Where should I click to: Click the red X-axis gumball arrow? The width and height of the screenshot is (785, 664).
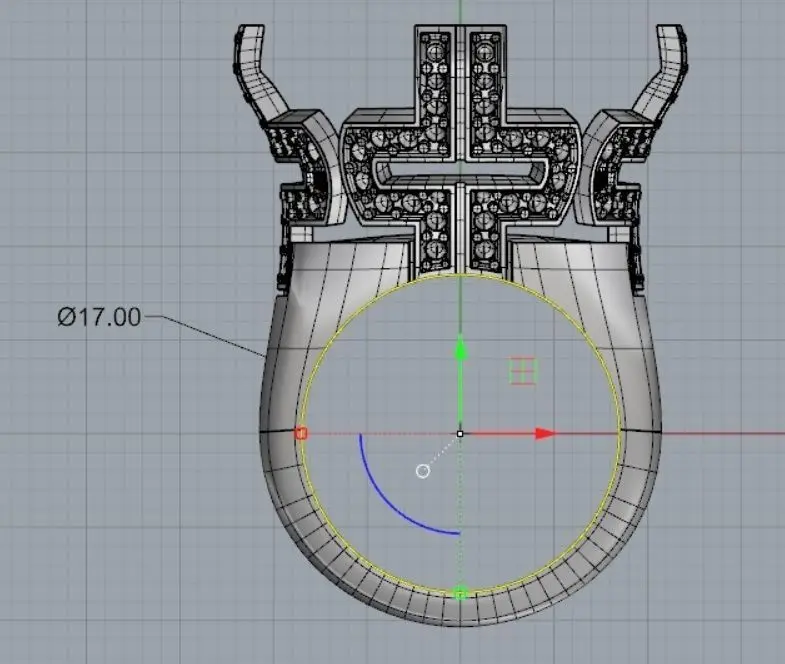coord(545,434)
